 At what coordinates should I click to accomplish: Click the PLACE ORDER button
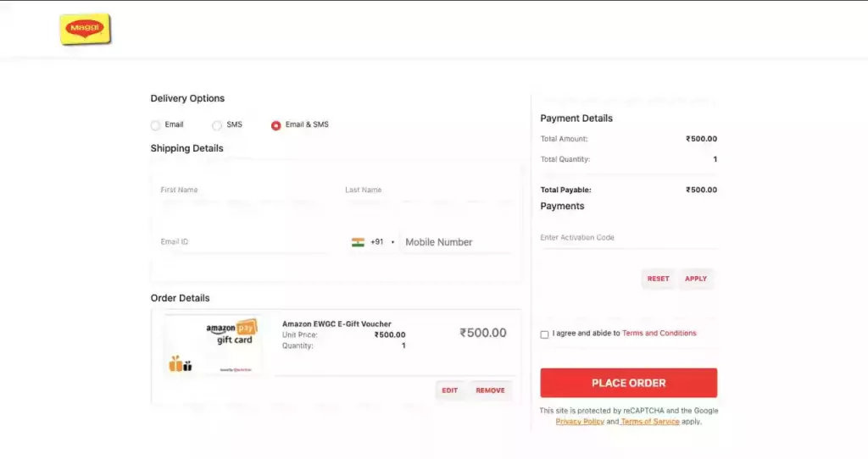[628, 383]
